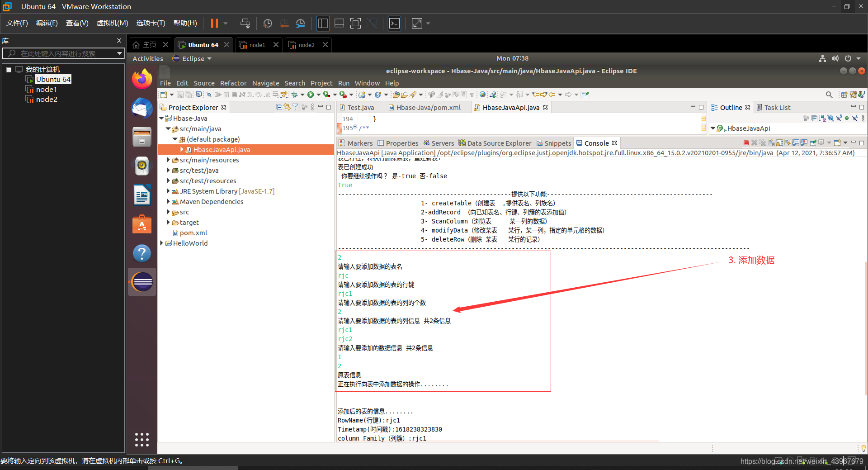
Task: Click the Open Perspective icon
Action: (844, 95)
